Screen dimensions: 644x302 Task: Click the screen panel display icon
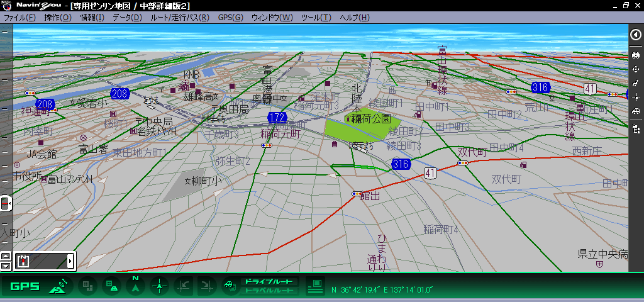[316, 286]
